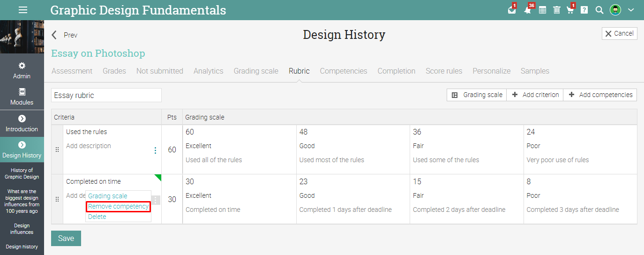The height and width of the screenshot is (255, 644).
Task: Click the Admin gear icon in sidebar
Action: (x=22, y=66)
